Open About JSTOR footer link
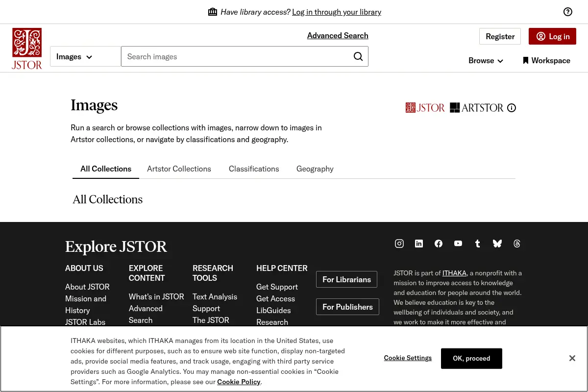The height and width of the screenshot is (392, 588). pyautogui.click(x=87, y=287)
